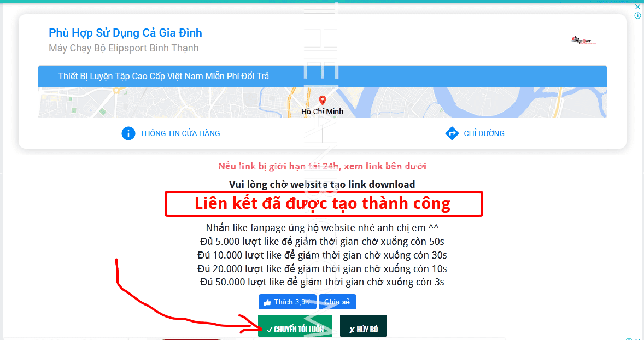644x340 pixels.
Task: Open CHỈ ĐƯỜNG text link
Action: click(484, 133)
